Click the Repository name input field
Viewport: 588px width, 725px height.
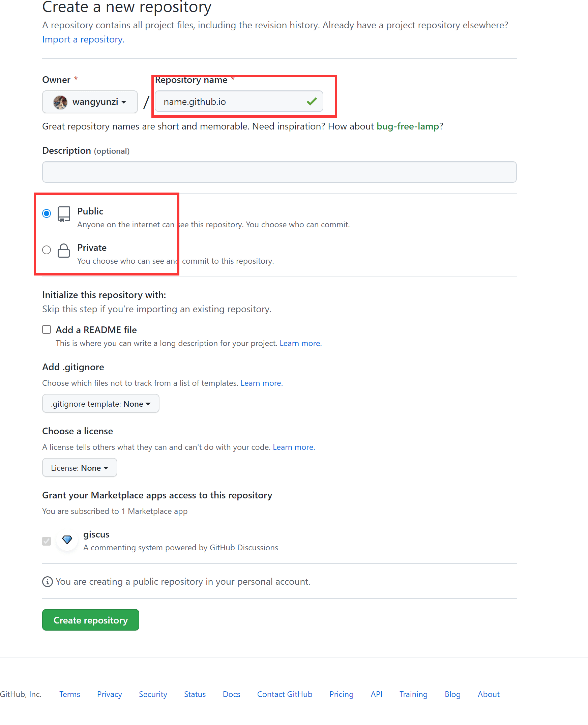239,101
